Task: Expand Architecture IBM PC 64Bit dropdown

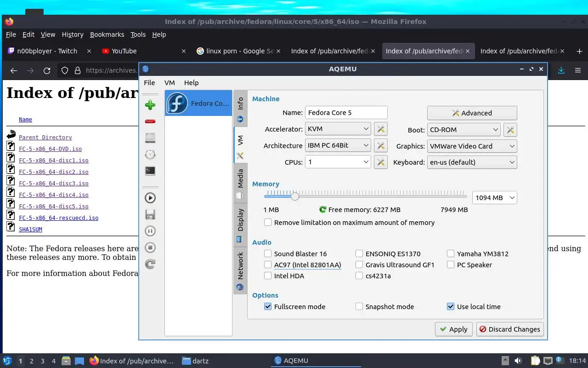Action: [x=338, y=145]
